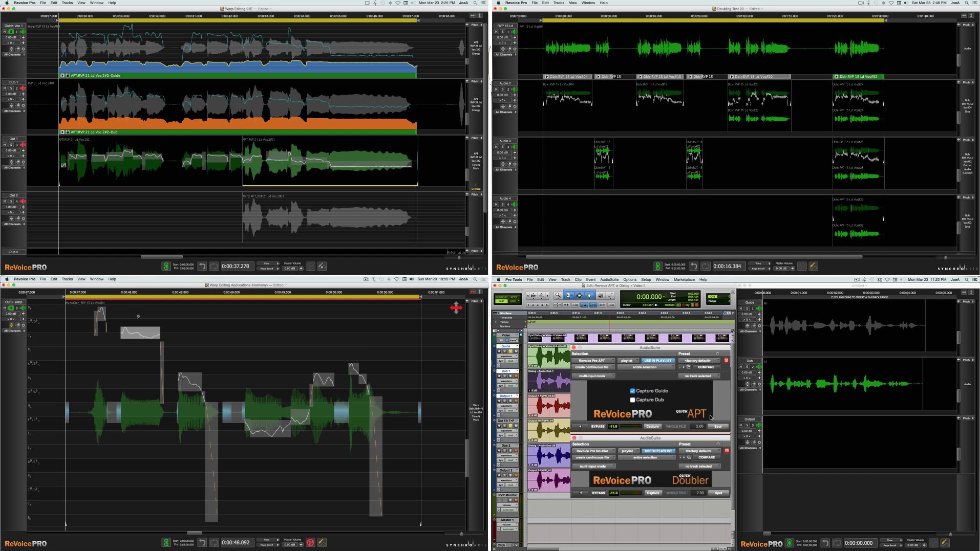This screenshot has height=551, width=980.
Task: Click Spot in the Revoice Pro APT plug-in
Action: pyautogui.click(x=718, y=426)
